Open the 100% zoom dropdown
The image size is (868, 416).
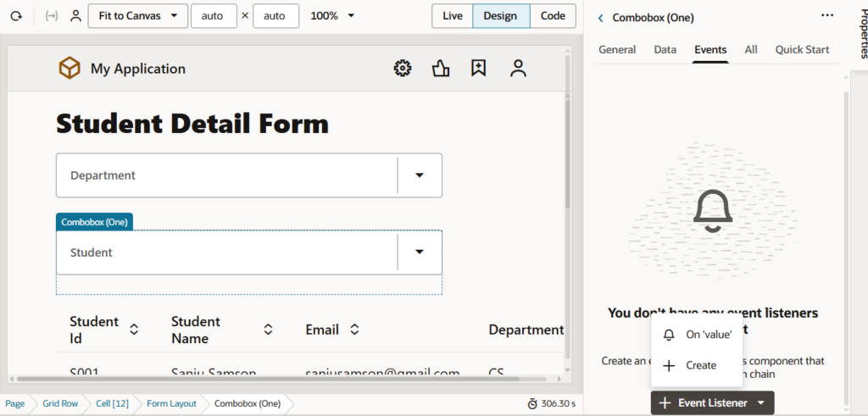tap(332, 16)
